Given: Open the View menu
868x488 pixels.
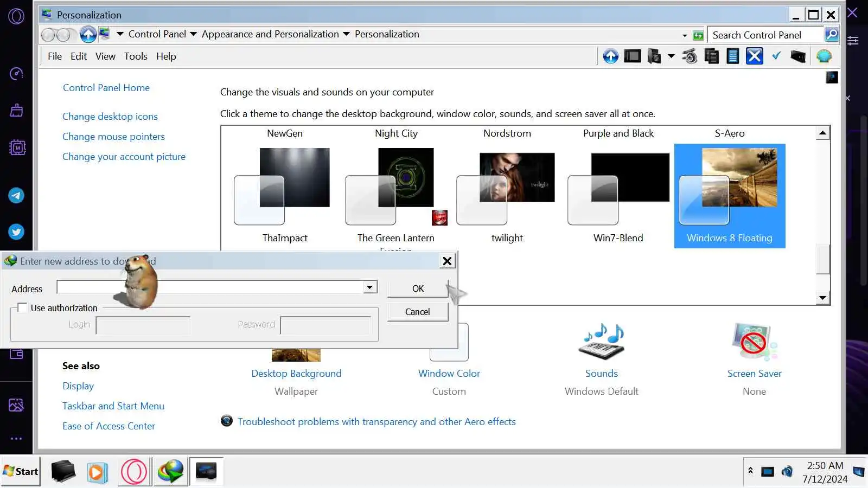Looking at the screenshot, I should pos(105,56).
